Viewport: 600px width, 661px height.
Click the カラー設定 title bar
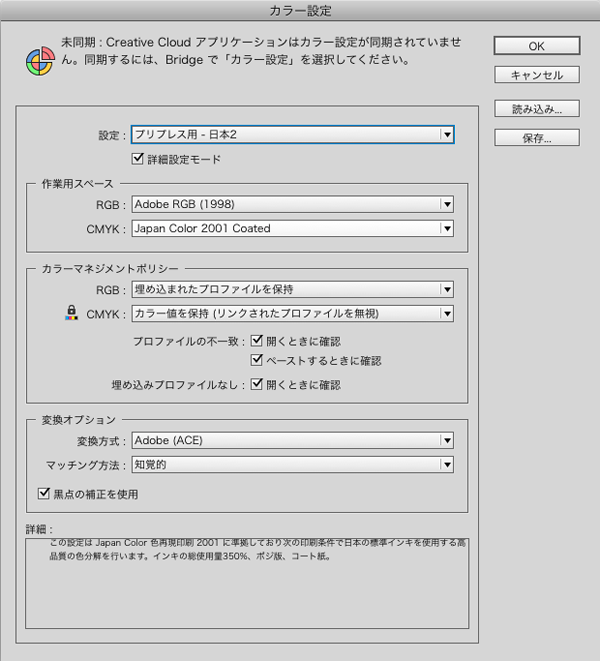pos(300,10)
